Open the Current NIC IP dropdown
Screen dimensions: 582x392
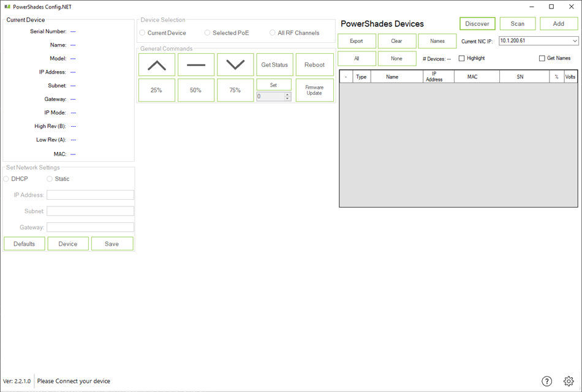pos(575,41)
